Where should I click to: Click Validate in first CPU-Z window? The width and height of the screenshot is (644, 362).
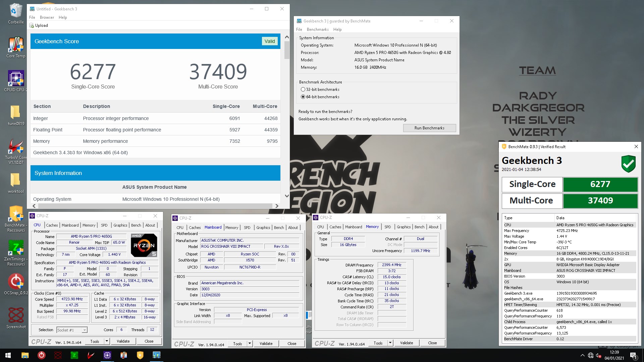tap(123, 341)
